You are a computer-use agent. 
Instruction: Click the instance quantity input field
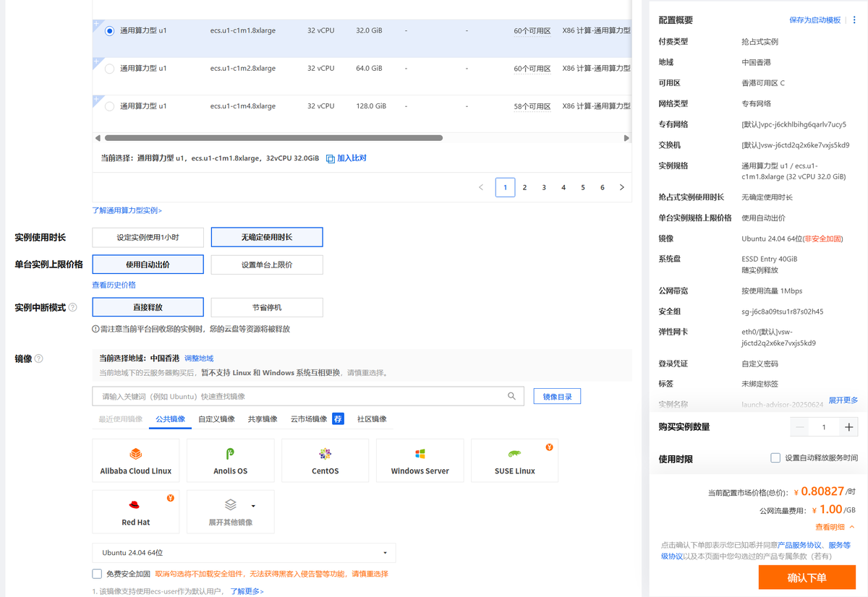point(824,427)
